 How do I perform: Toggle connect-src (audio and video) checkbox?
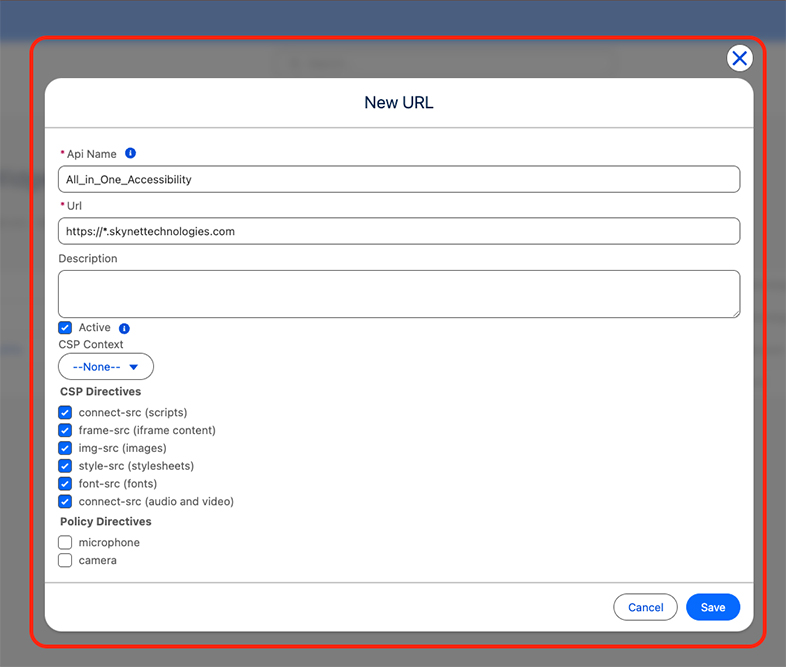tap(65, 501)
